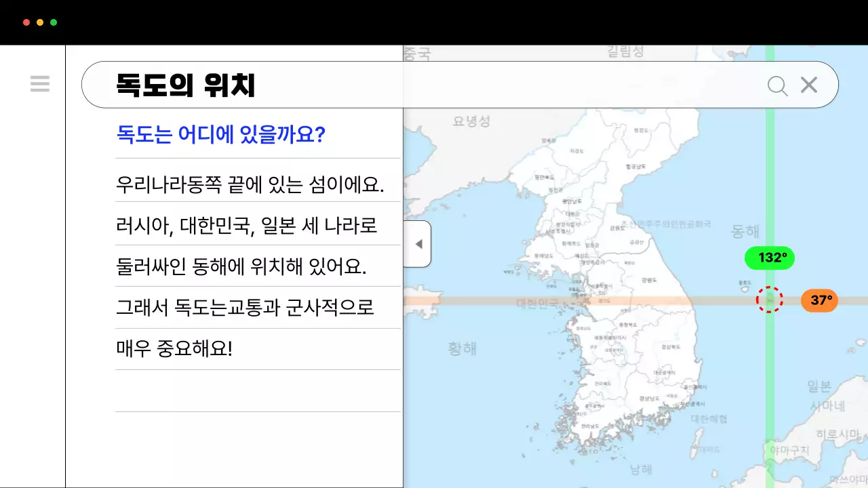The image size is (868, 488).
Task: Click the orange 37° latitude badge
Action: point(819,300)
